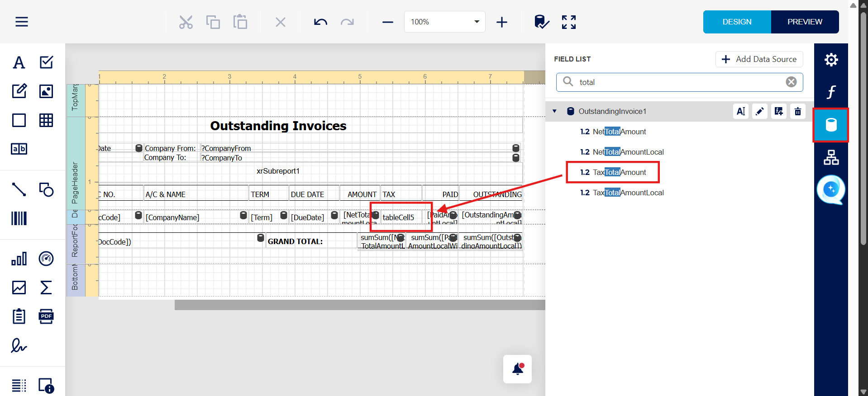Clear the field list search text
Screen dimensions: 868x396
click(x=791, y=82)
